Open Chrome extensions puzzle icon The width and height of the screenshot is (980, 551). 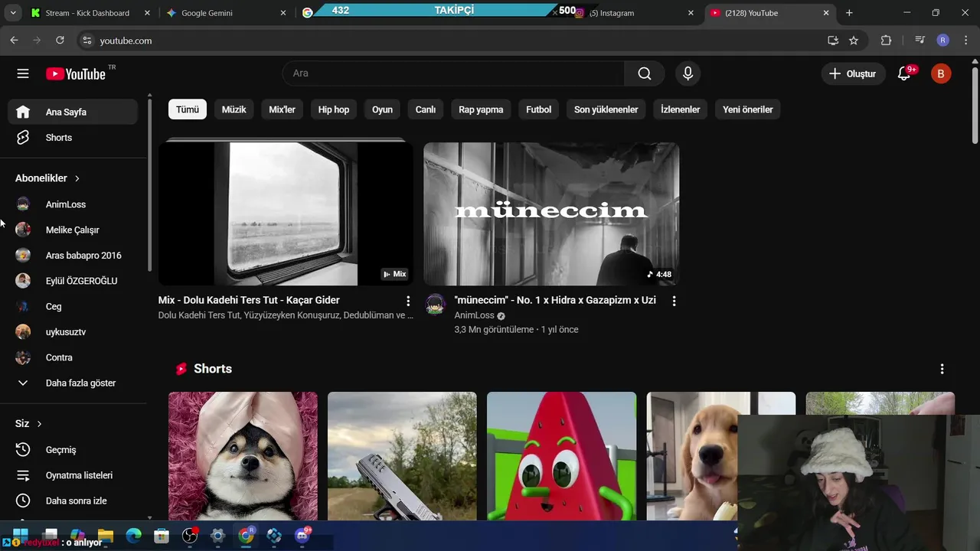coord(886,41)
